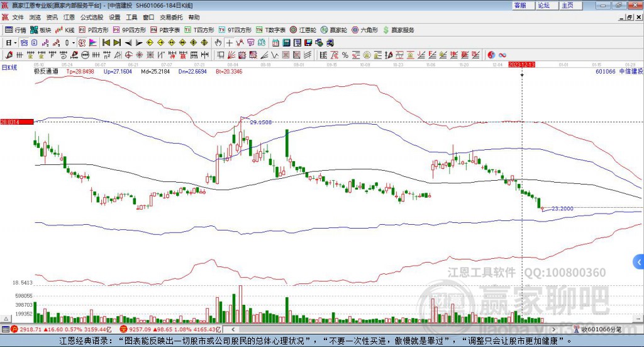Open the 资讯 menu
Screen dimensions: 644x347
click(52, 17)
